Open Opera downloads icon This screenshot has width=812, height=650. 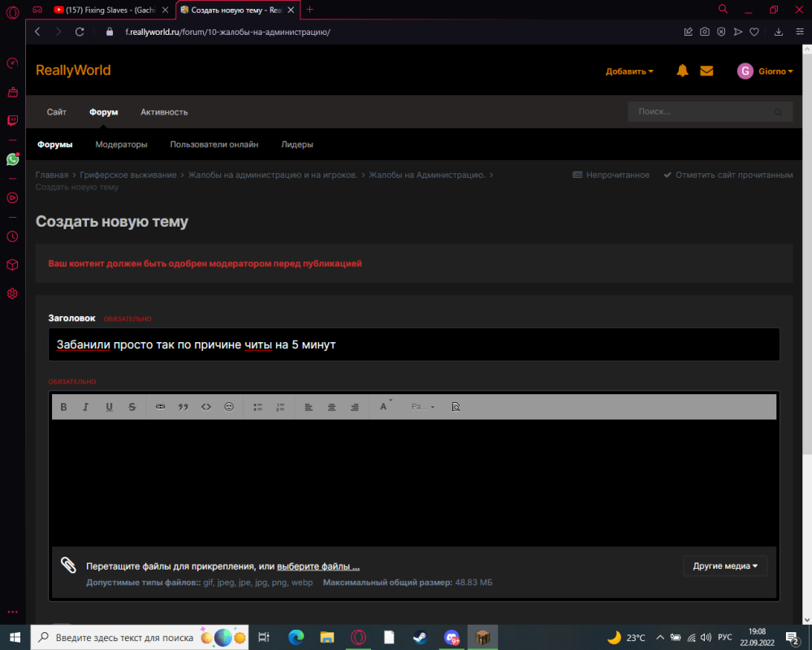point(779,32)
